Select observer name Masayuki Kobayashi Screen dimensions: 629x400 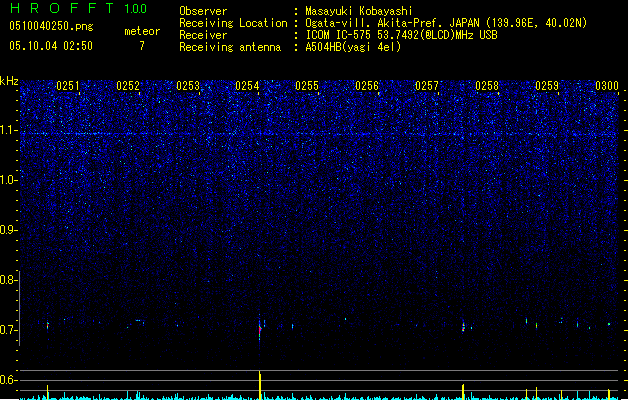[359, 11]
